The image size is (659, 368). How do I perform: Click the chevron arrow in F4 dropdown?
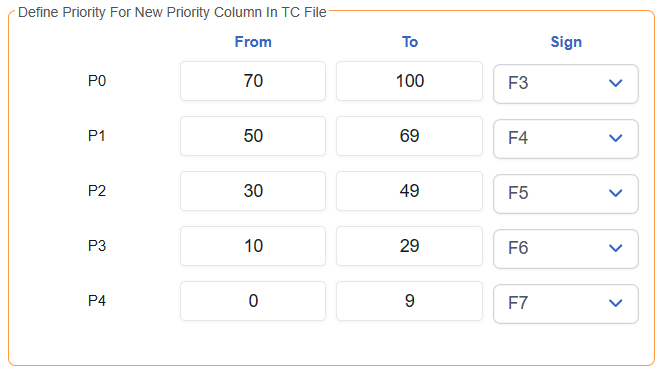pyautogui.click(x=616, y=138)
